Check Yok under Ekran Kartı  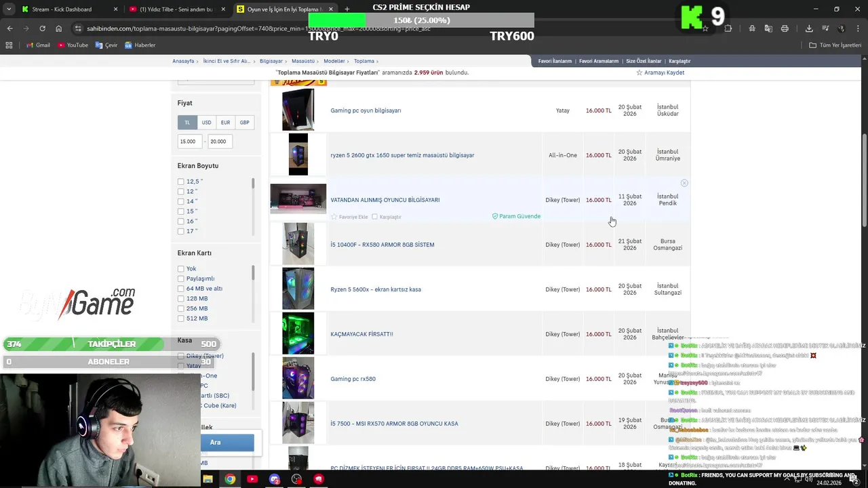(x=181, y=269)
